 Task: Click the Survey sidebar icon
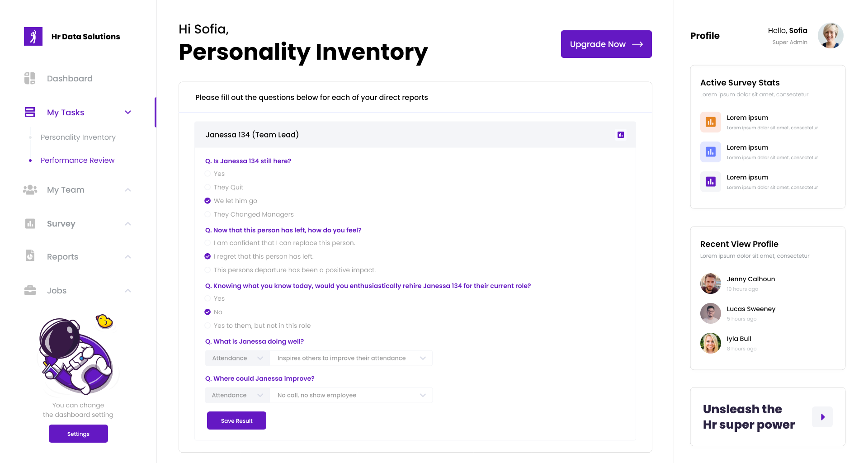pos(30,224)
